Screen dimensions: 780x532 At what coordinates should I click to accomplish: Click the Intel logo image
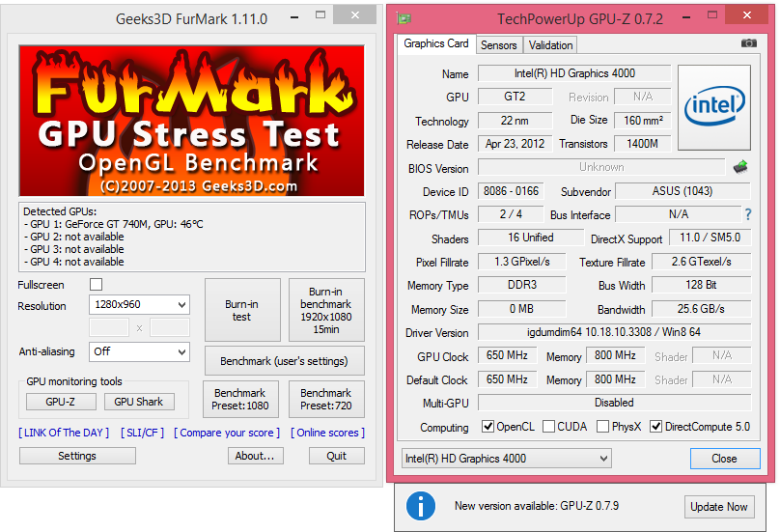coord(714,107)
